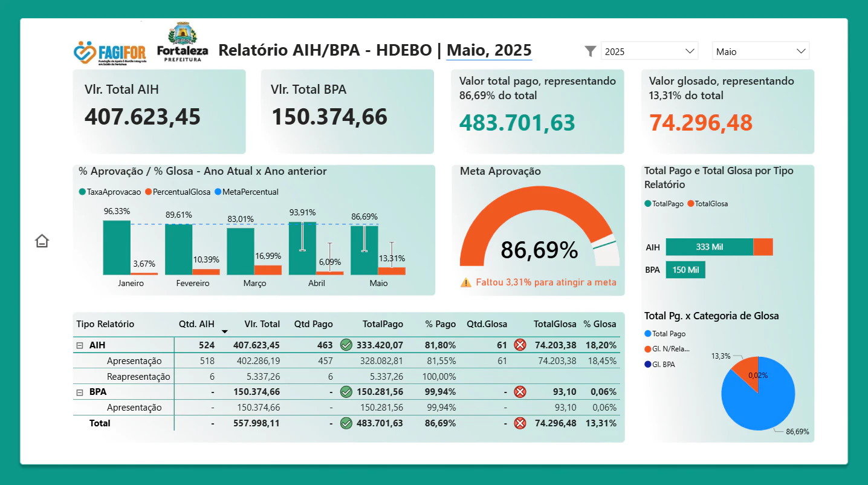Sort table by TotalPago column header

(x=383, y=324)
